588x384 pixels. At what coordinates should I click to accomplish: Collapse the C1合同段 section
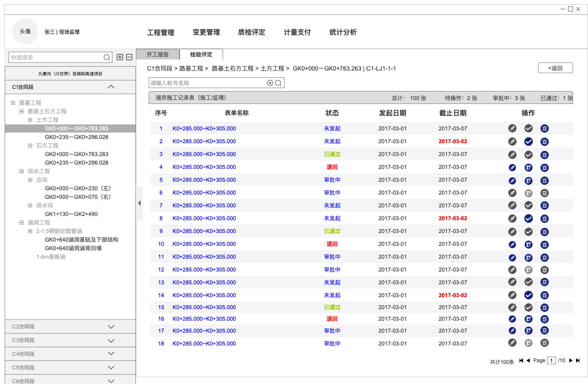pos(111,87)
